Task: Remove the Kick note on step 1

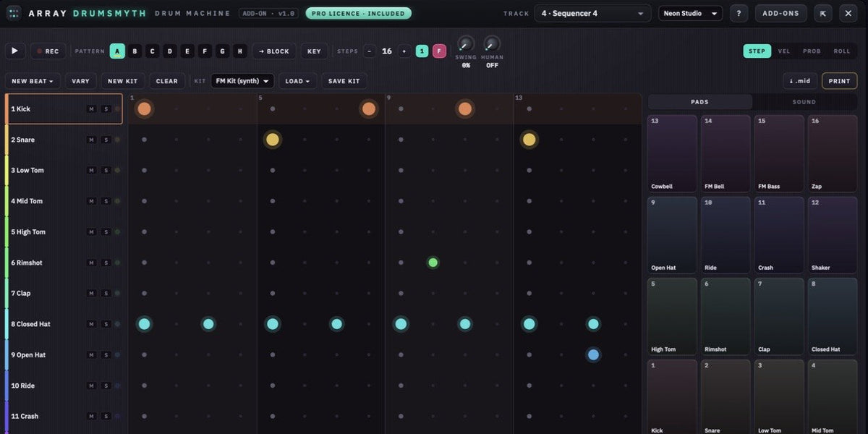Action: [145, 109]
